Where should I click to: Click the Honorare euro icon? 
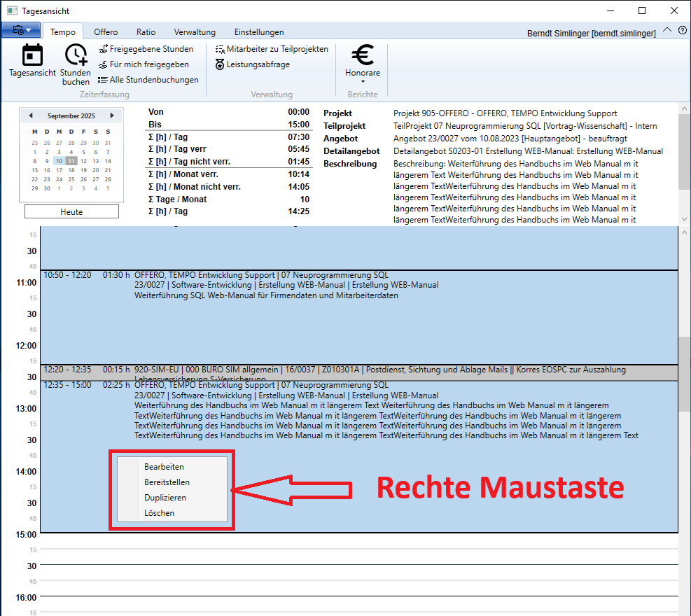pyautogui.click(x=362, y=55)
